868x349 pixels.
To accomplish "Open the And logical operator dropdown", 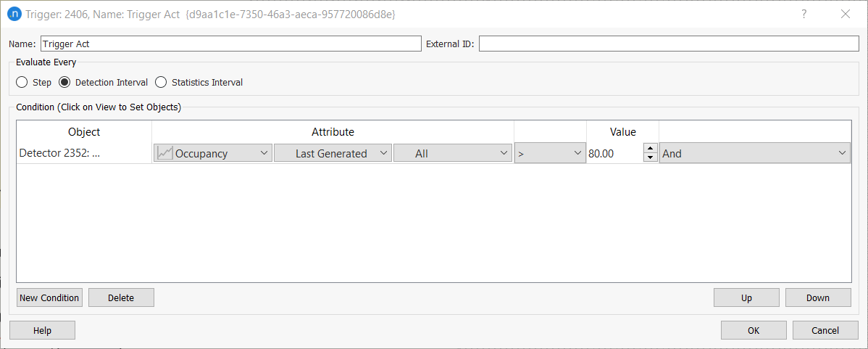I will pyautogui.click(x=754, y=153).
